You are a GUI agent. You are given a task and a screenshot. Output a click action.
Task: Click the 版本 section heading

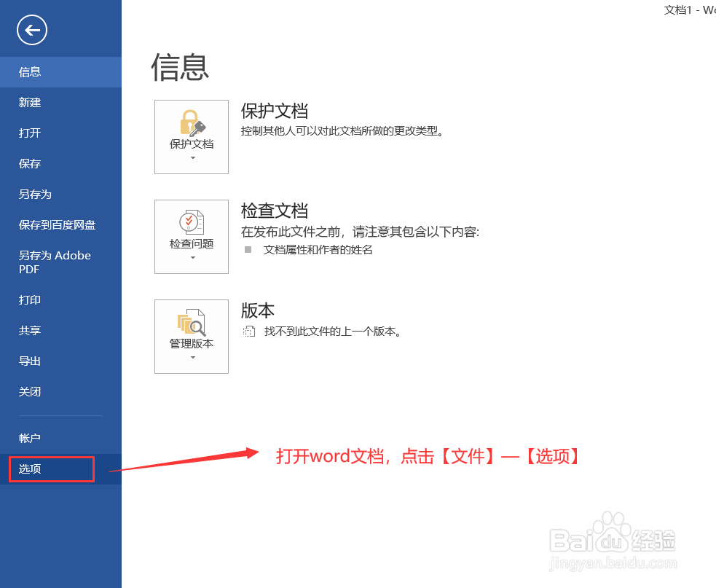point(258,310)
